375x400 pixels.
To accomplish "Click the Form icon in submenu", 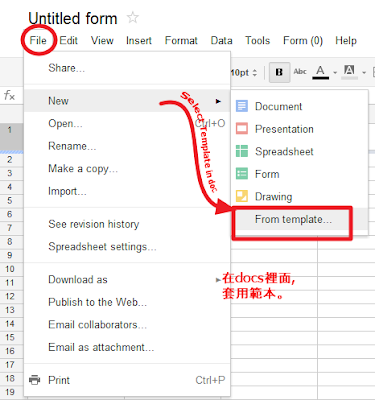I will pos(242,174).
